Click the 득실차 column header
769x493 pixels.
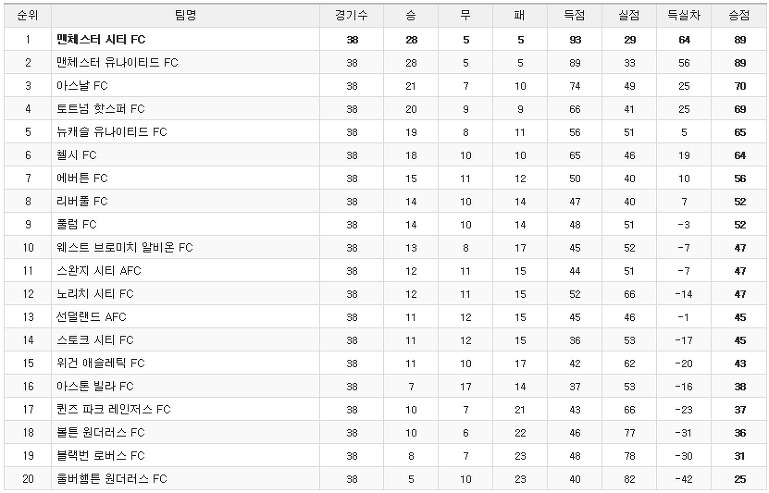click(684, 15)
